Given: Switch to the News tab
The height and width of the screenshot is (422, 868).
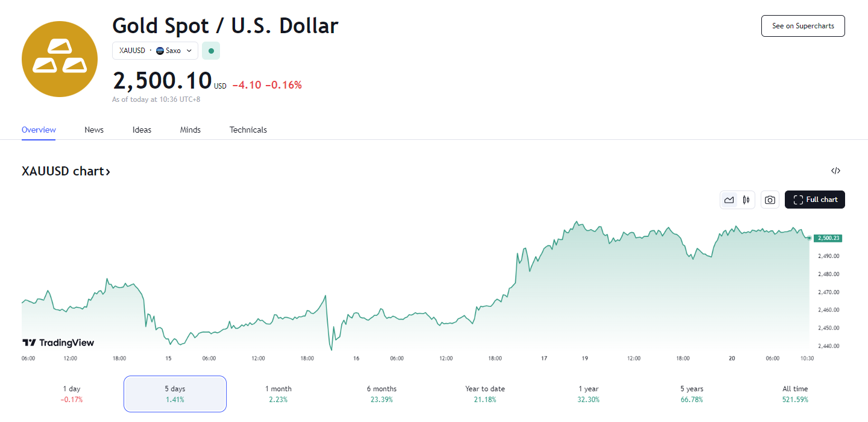Looking at the screenshot, I should coord(94,130).
